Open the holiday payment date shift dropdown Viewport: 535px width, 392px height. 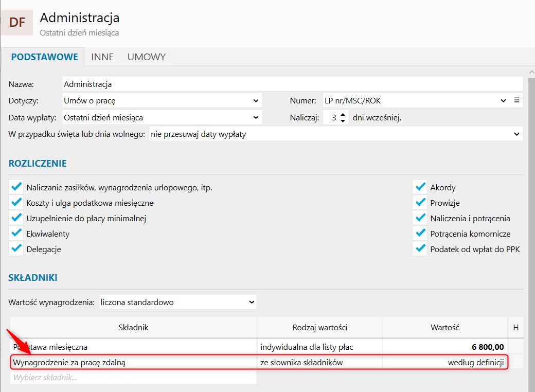click(335, 134)
